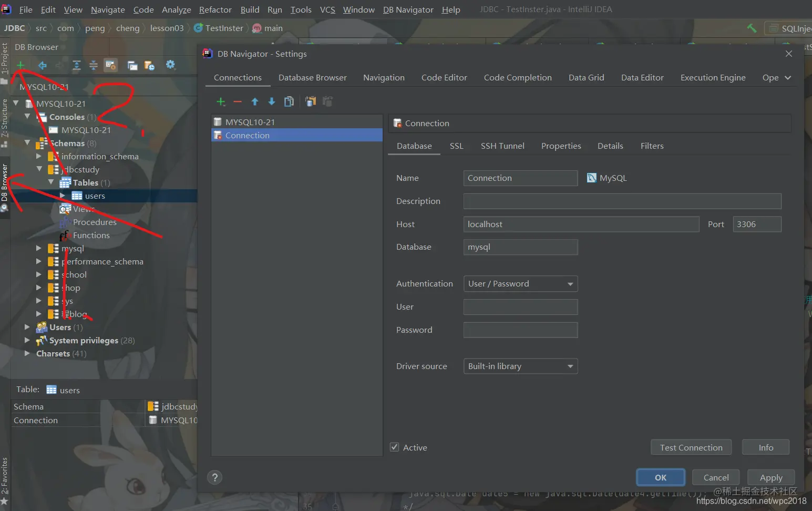Open the File menu
This screenshot has width=812, height=511.
(x=26, y=9)
